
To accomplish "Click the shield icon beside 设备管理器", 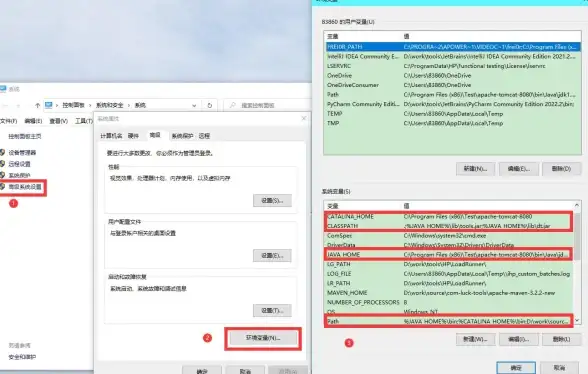I will coord(3,152).
